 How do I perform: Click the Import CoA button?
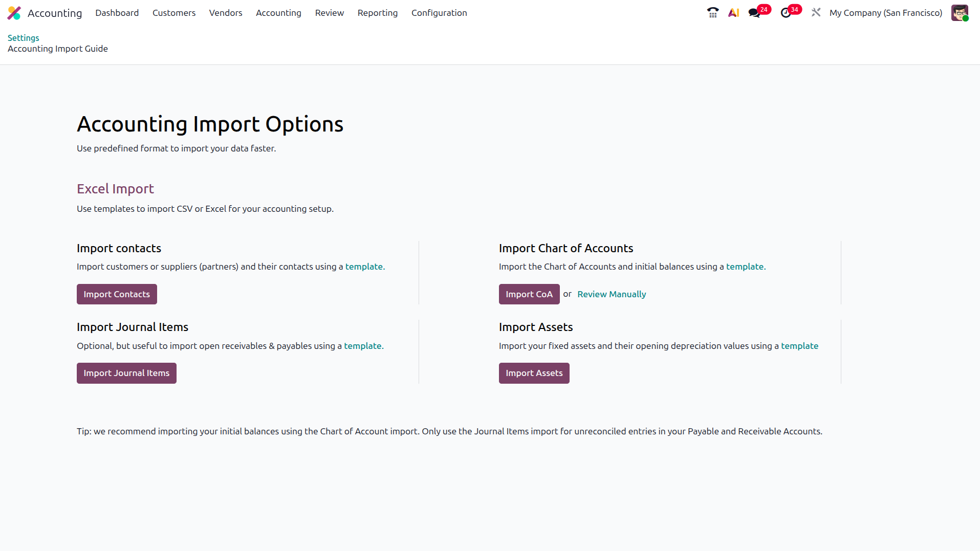click(529, 294)
